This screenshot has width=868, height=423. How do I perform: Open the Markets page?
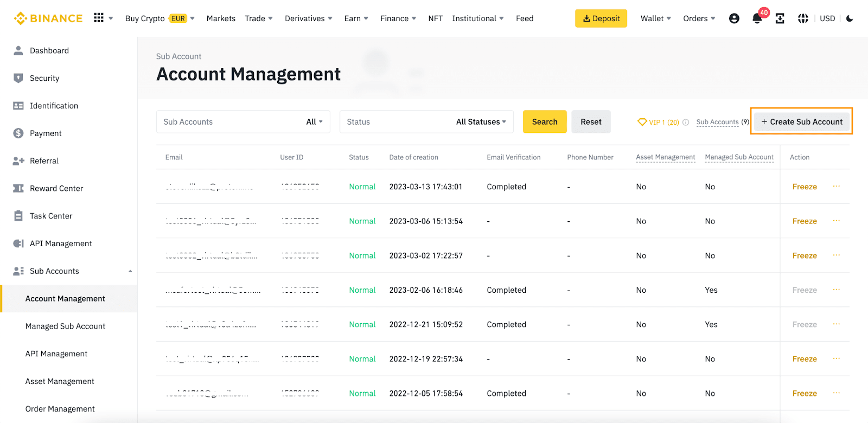pyautogui.click(x=221, y=18)
